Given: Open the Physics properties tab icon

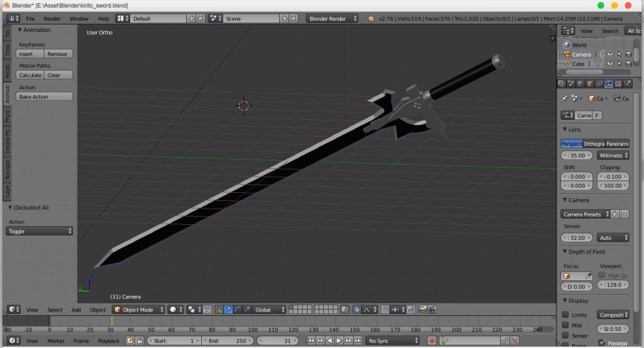Looking at the screenshot, I should (628, 84).
